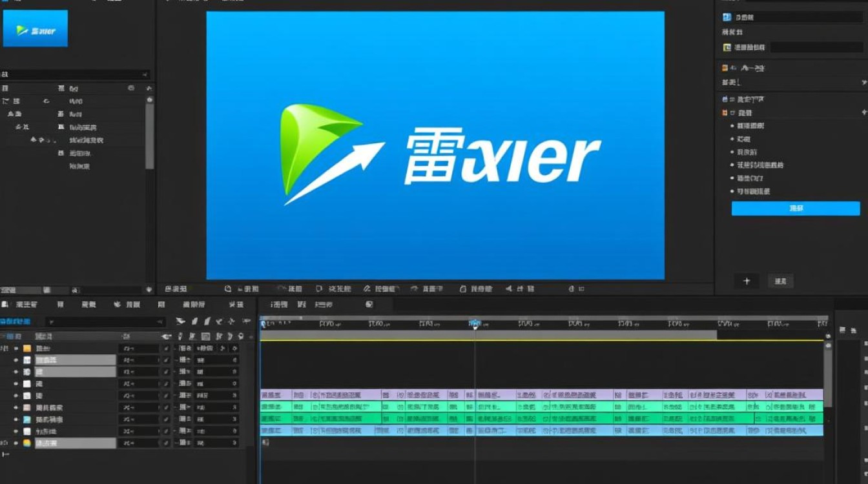Select the first clip on the purple track

click(x=275, y=394)
